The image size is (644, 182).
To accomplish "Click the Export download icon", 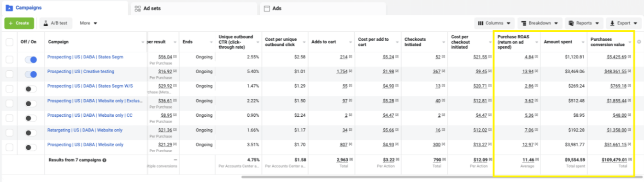I will point(612,23).
